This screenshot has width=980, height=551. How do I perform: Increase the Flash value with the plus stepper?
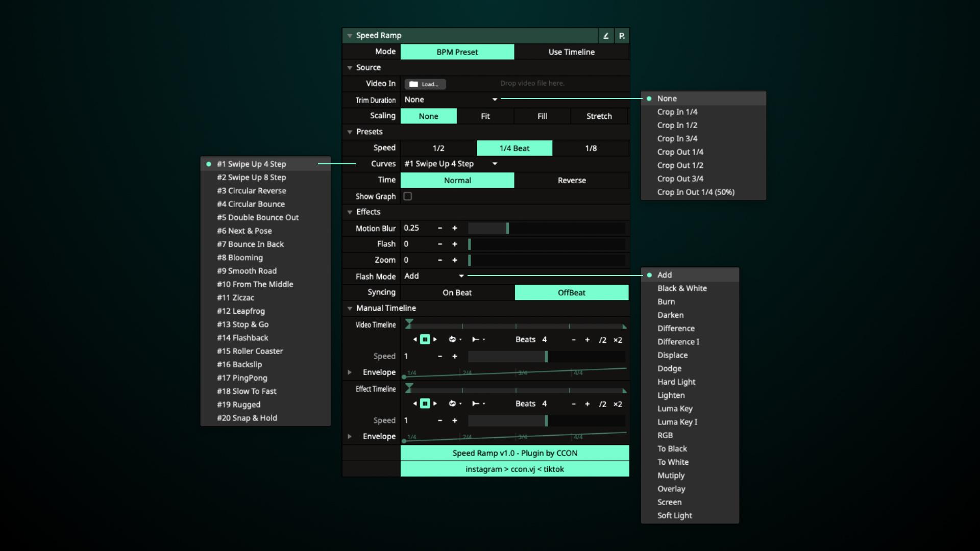point(455,244)
